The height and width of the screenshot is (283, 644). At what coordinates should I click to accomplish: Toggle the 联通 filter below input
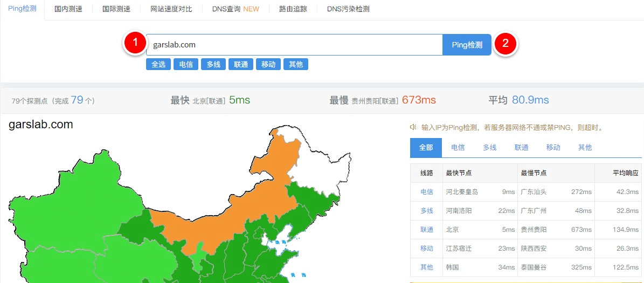[x=241, y=65]
